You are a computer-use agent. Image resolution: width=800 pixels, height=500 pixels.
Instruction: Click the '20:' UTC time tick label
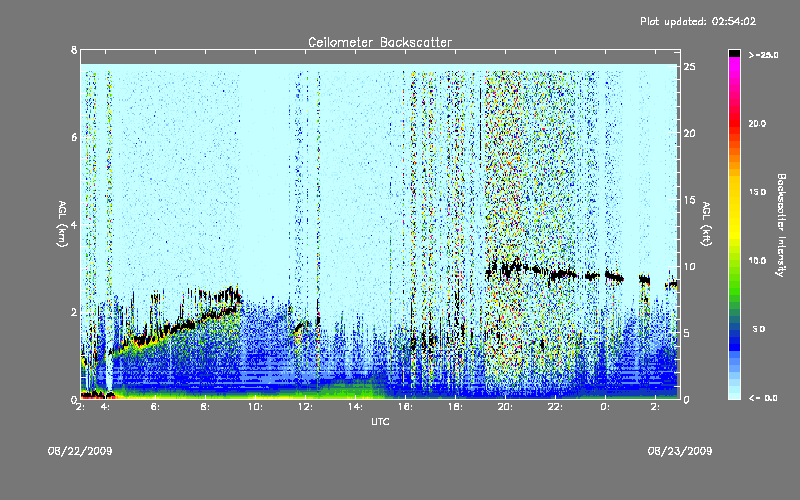tap(505, 407)
